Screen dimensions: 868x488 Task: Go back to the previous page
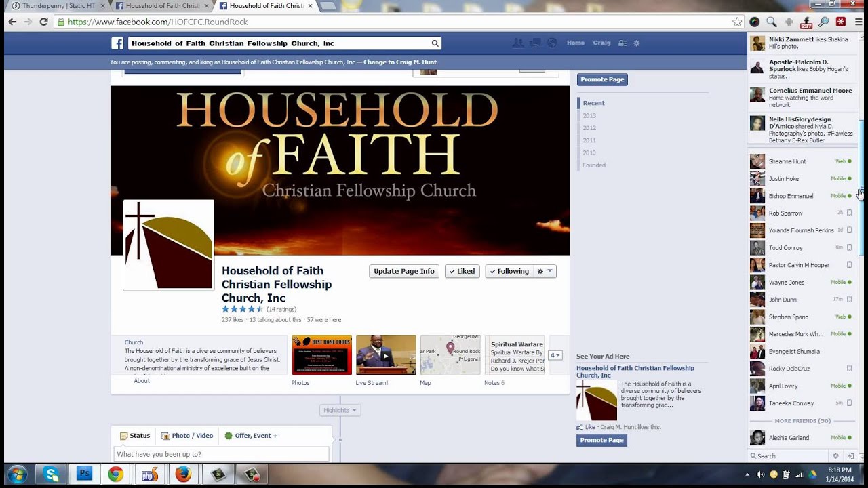(x=12, y=22)
